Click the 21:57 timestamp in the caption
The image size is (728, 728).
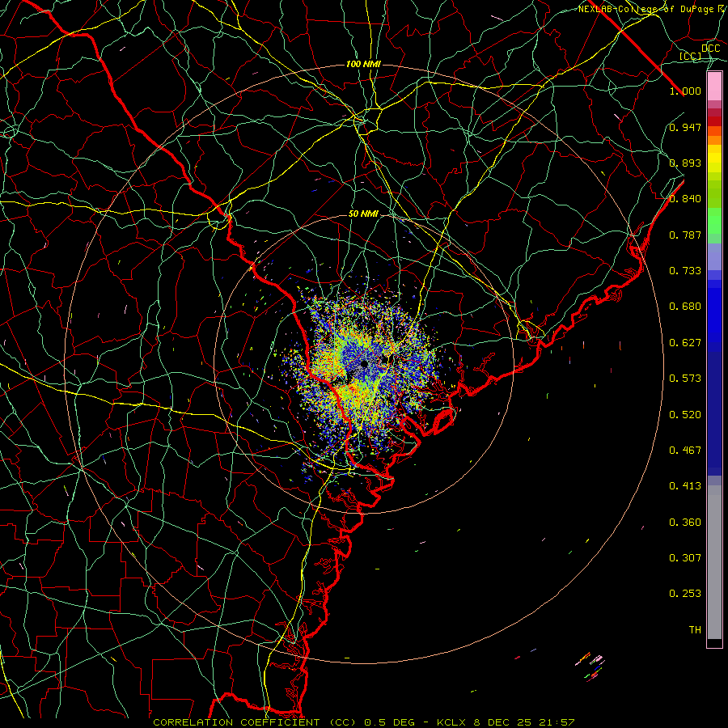pyautogui.click(x=557, y=722)
